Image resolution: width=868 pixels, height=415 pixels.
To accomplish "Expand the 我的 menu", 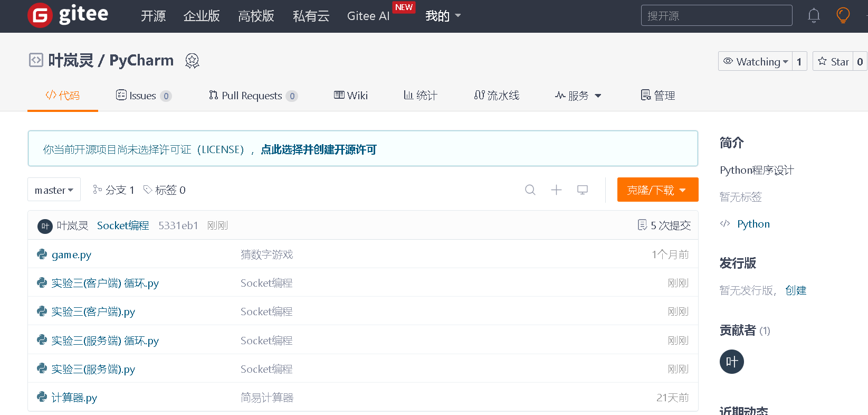I will pyautogui.click(x=443, y=16).
